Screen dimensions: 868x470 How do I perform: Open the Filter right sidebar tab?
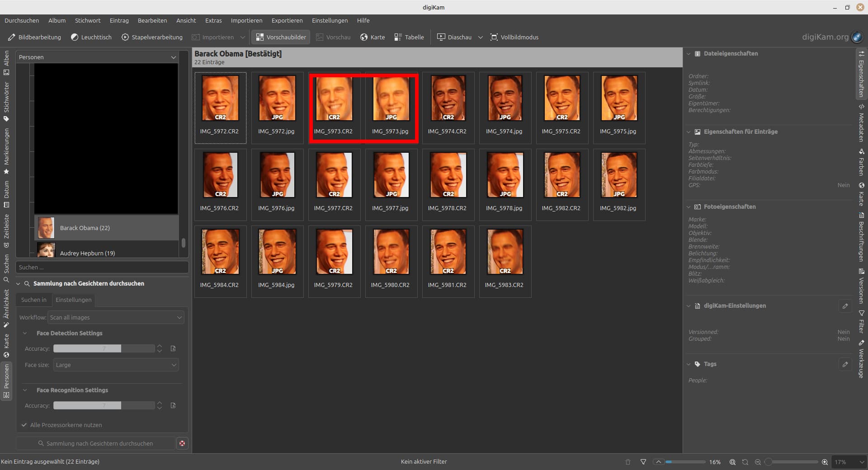pos(861,321)
